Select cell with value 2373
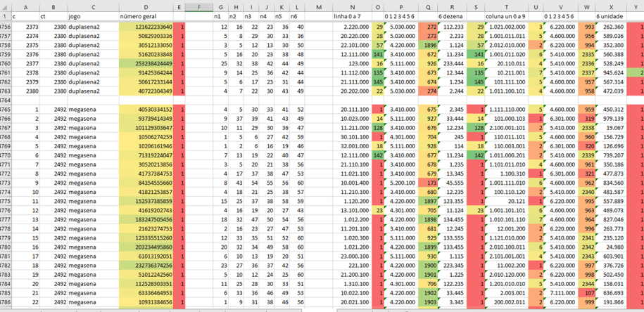Screen dimensions: 644x312 (x=25, y=27)
